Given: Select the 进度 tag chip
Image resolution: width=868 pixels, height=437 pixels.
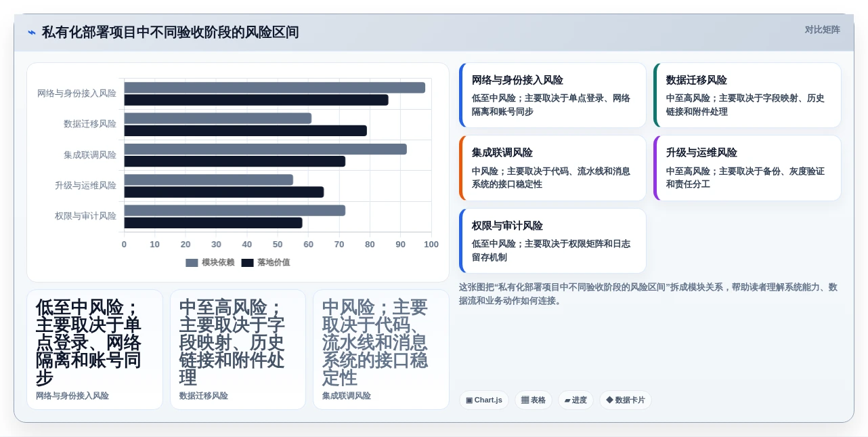Looking at the screenshot, I should [576, 400].
